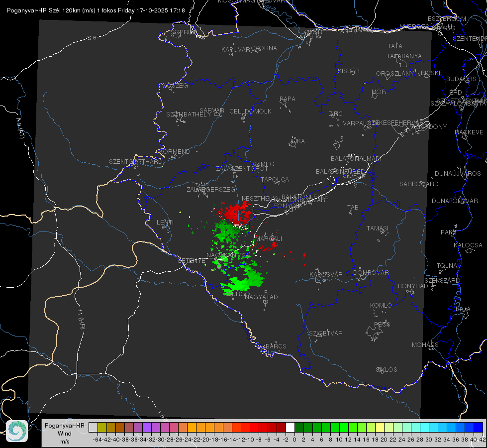This screenshot has width=487, height=448.
Task: Pick the cyan swatch between 28 and 30
Action: tap(425, 427)
